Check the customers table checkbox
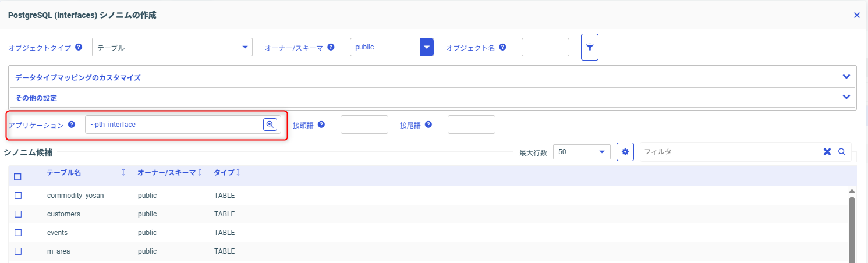This screenshot has height=263, width=868. tap(18, 214)
